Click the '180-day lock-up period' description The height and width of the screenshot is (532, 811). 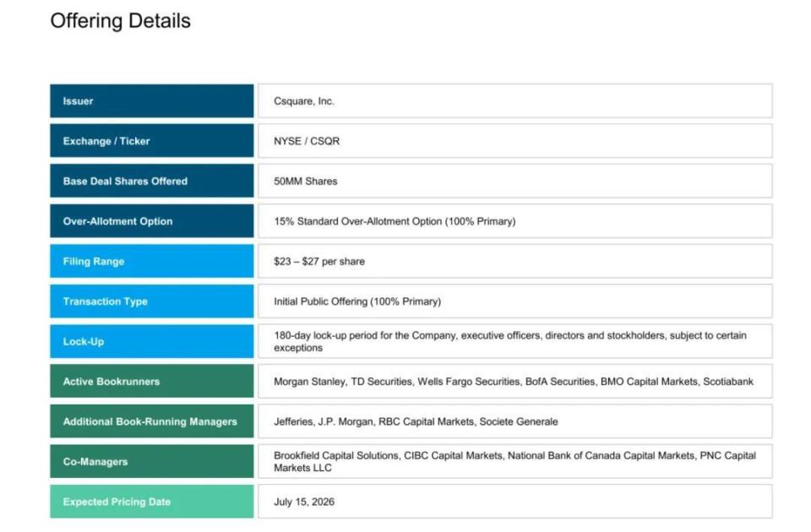[510, 342]
